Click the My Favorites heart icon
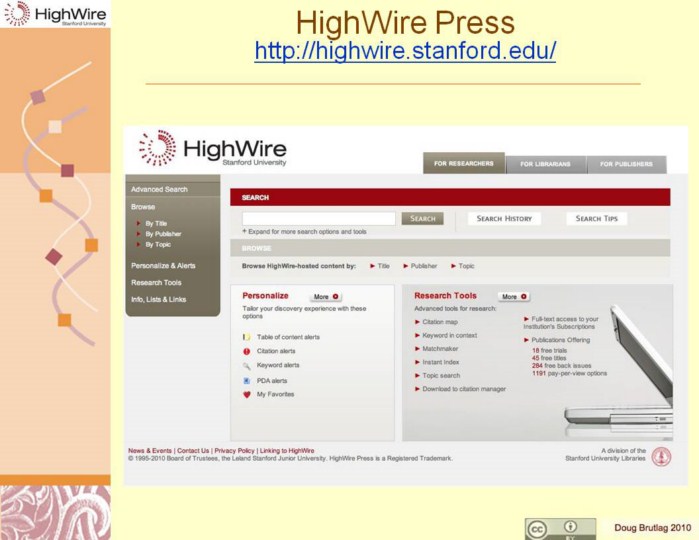 [246, 395]
